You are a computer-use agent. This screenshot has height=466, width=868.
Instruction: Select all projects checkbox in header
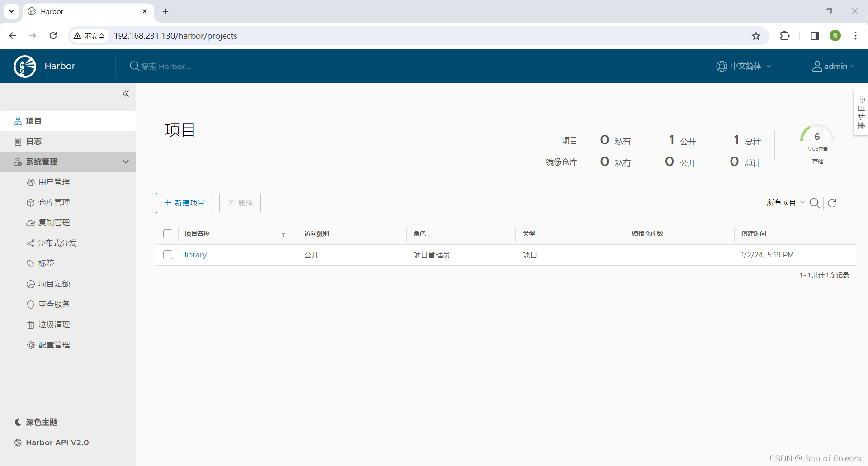[x=168, y=234]
